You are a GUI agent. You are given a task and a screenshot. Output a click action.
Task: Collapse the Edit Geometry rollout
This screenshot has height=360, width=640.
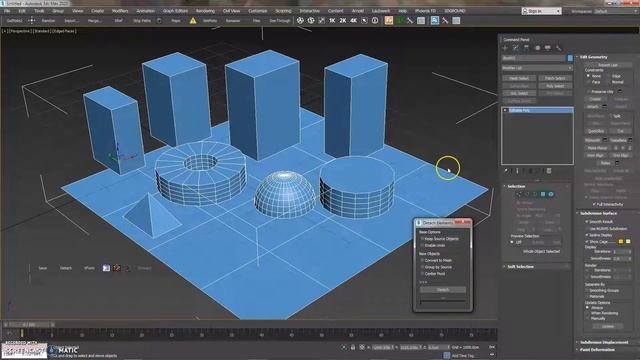tap(593, 57)
